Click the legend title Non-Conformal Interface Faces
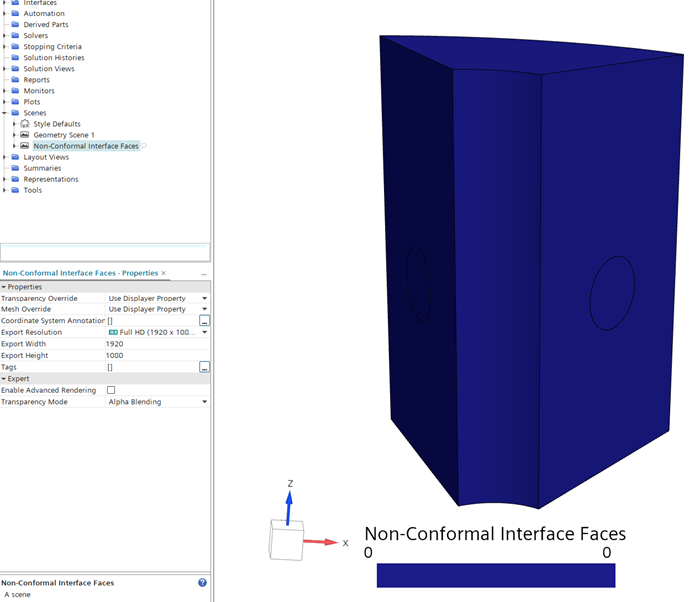The height and width of the screenshot is (602, 700). point(495,534)
